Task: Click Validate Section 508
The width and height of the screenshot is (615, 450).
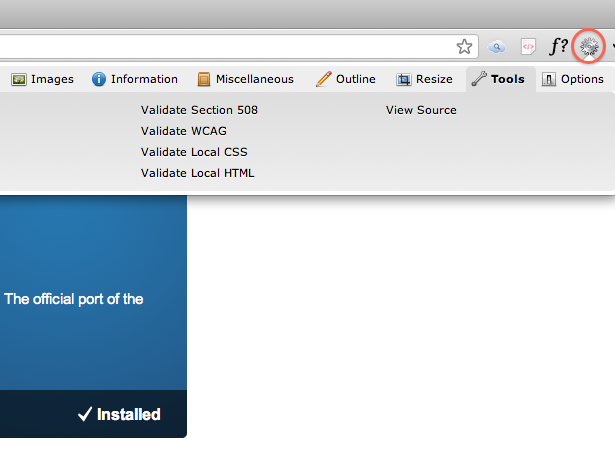Action: (199, 110)
